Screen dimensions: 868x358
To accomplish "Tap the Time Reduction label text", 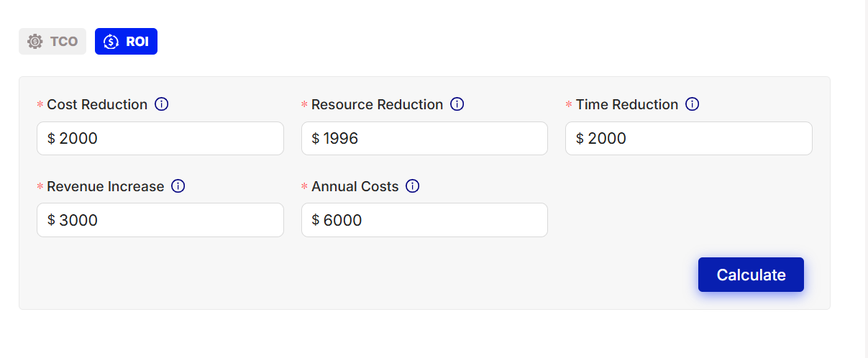I will [627, 104].
